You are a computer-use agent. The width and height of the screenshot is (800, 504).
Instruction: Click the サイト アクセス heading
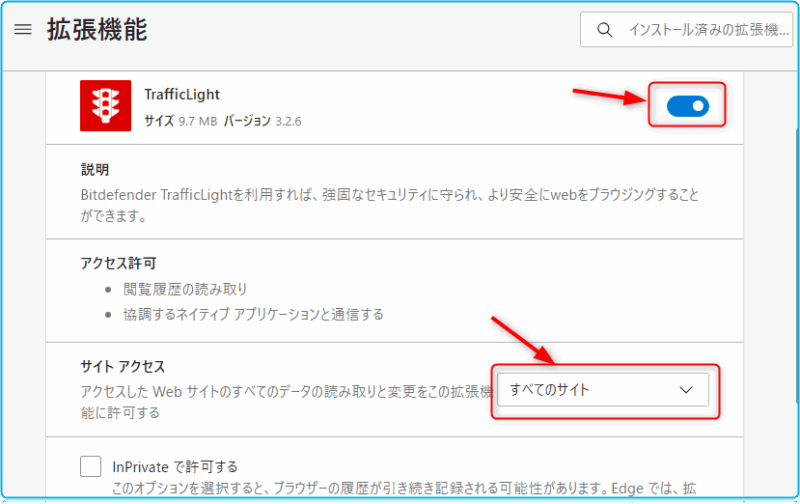click(123, 366)
